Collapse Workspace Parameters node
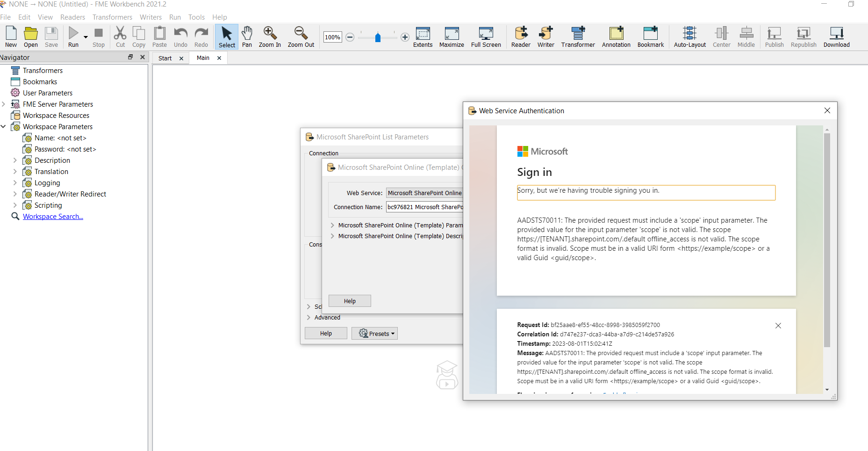 click(x=4, y=127)
